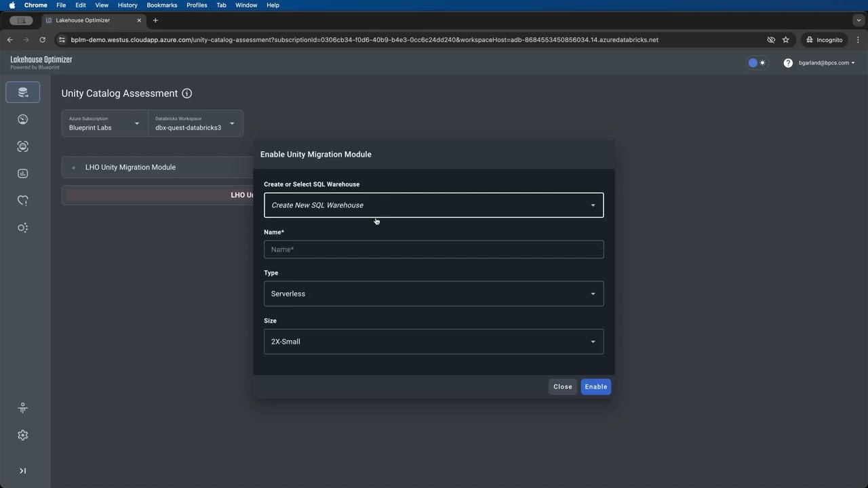This screenshot has width=868, height=488.
Task: Open the Azure Subscription dropdown
Action: click(105, 123)
